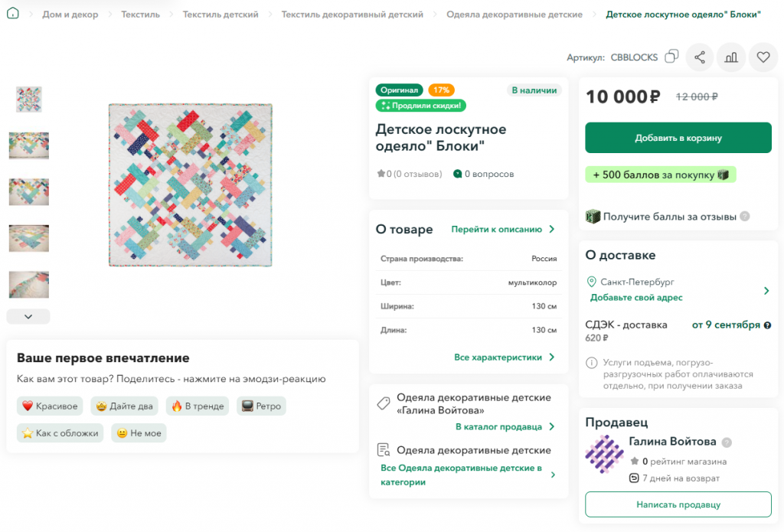Open 'Текстиль детский' breadcrumb
This screenshot has height=532, width=784.
click(220, 15)
